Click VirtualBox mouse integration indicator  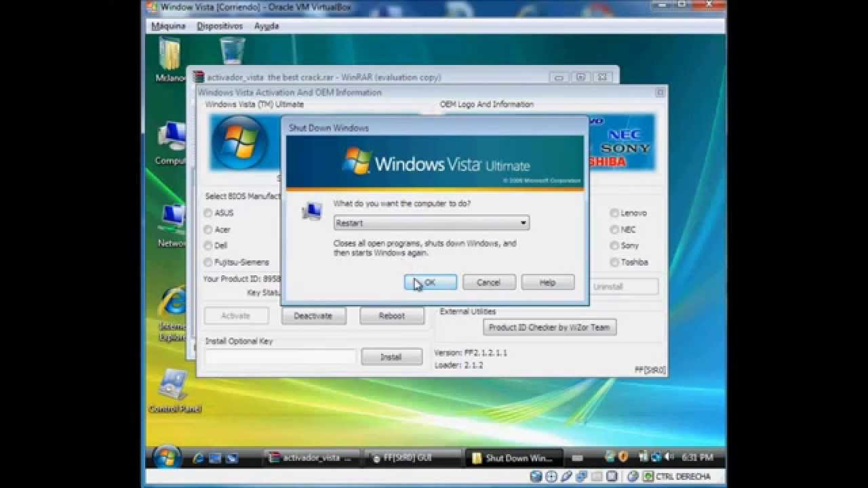(631, 476)
